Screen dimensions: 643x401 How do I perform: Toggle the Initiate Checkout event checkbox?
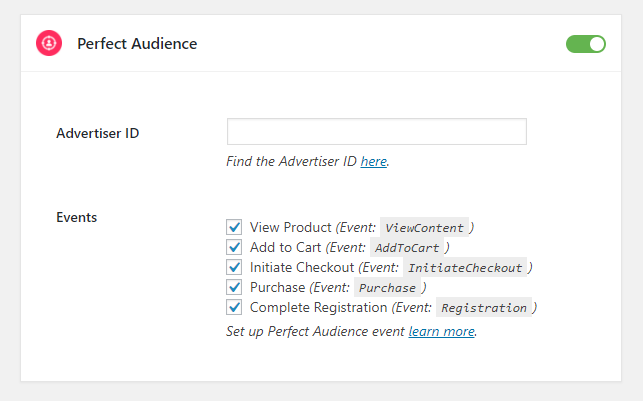tap(234, 267)
